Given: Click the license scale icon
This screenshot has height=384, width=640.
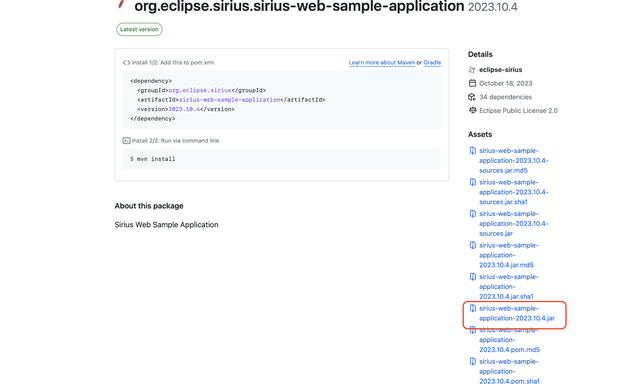Looking at the screenshot, I should pyautogui.click(x=472, y=111).
